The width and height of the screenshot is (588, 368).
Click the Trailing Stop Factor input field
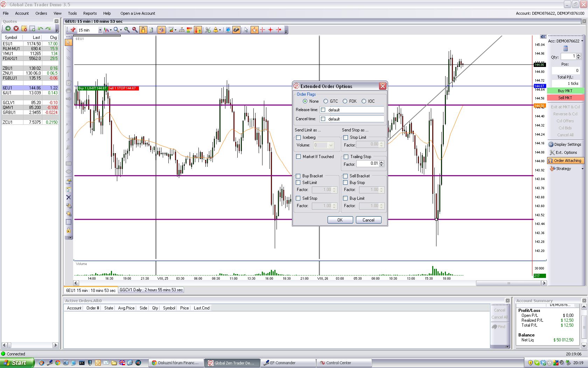click(x=367, y=164)
